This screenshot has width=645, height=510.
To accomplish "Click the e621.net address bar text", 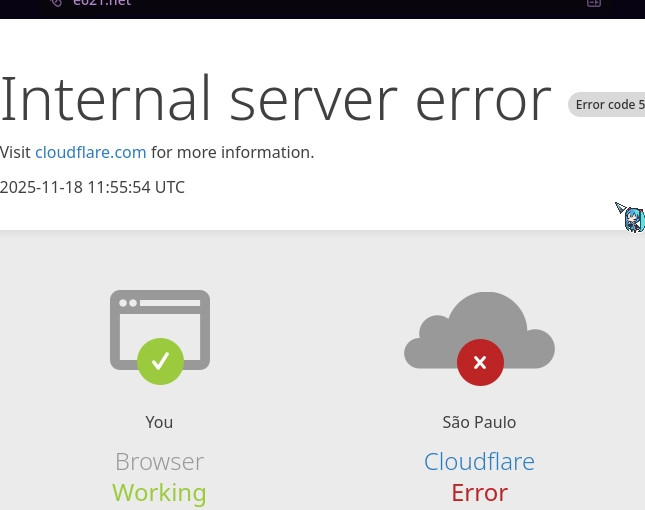I will click(101, 3).
